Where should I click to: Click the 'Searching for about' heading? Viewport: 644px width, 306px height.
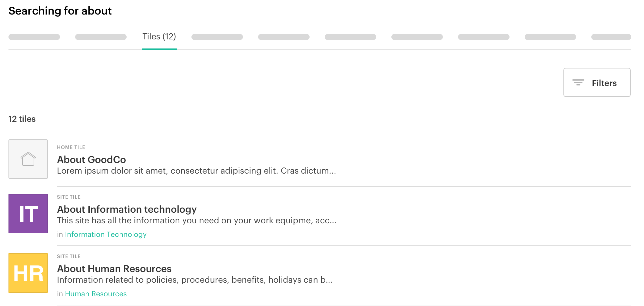pyautogui.click(x=60, y=11)
